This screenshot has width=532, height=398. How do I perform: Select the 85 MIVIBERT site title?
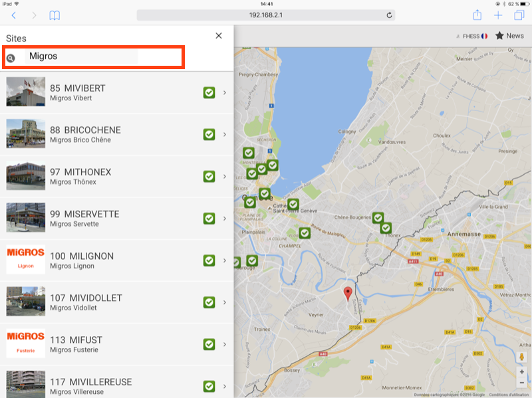click(x=78, y=88)
